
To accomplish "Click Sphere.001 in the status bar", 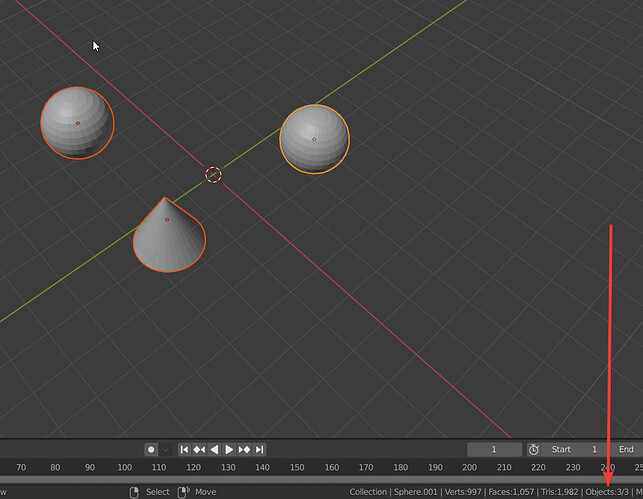I will (415, 492).
